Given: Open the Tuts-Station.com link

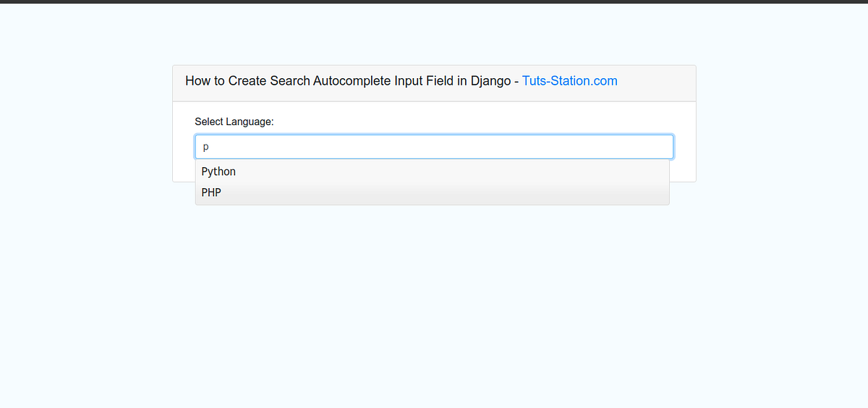Looking at the screenshot, I should (x=569, y=81).
